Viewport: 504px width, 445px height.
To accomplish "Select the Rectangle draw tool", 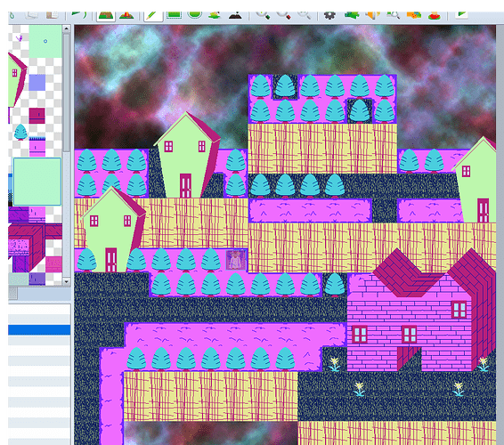I will tap(174, 15).
